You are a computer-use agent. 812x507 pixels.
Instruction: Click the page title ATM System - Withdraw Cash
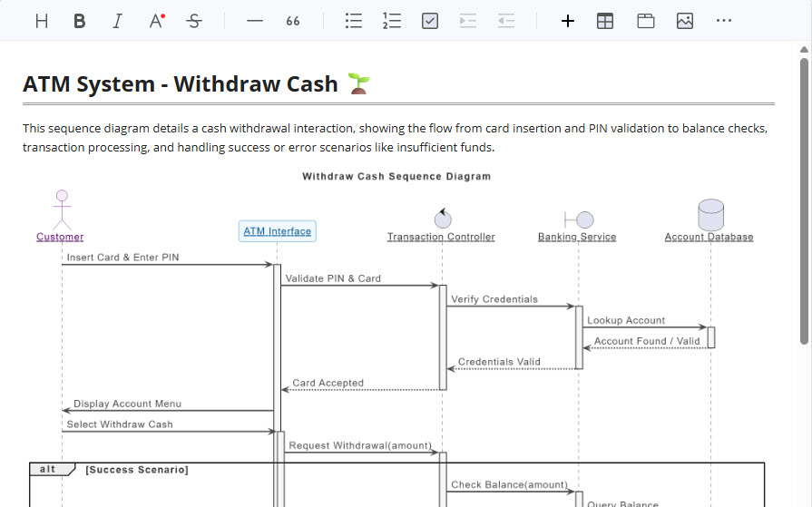(x=181, y=84)
